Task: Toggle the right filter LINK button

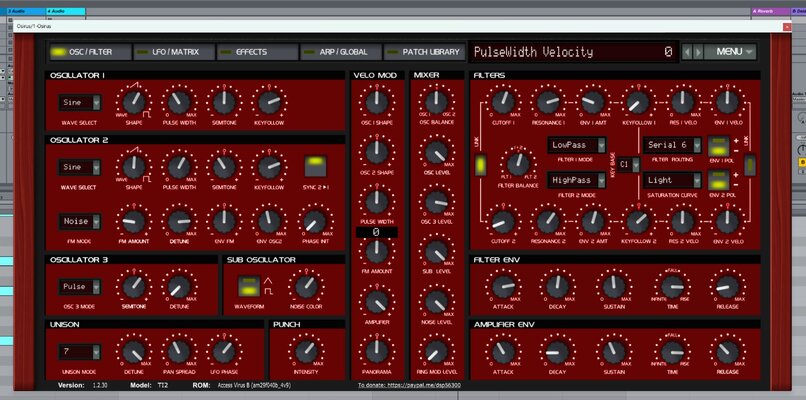Action: tap(750, 165)
